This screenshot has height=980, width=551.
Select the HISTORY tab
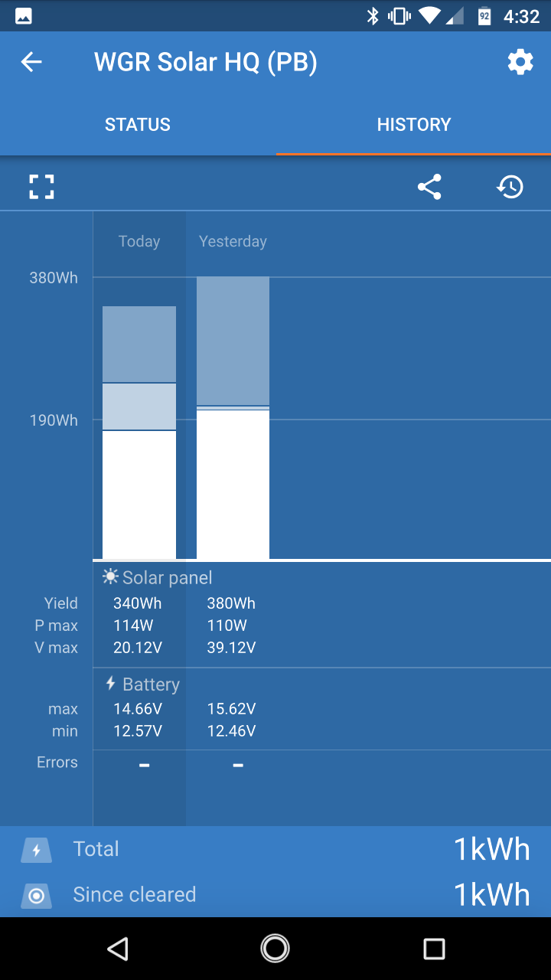pyautogui.click(x=414, y=125)
